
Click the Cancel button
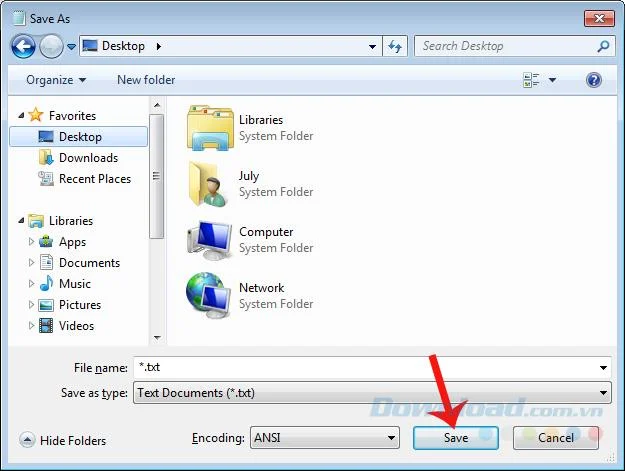tap(556, 438)
